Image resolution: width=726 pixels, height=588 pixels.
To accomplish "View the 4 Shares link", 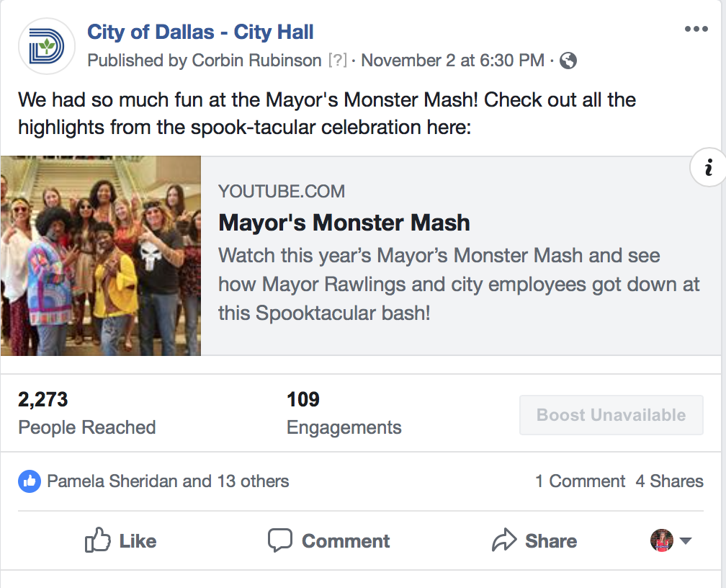I will coord(669,481).
